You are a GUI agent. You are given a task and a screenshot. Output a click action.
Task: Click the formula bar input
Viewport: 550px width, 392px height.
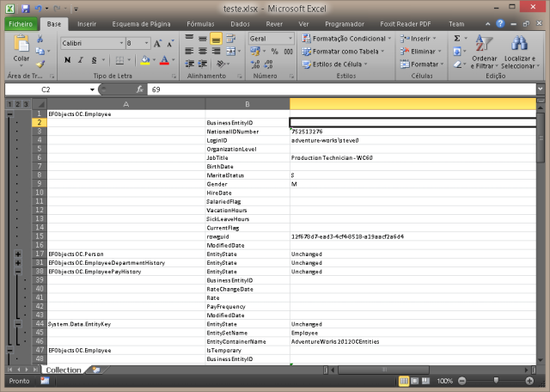pyautogui.click(x=342, y=89)
